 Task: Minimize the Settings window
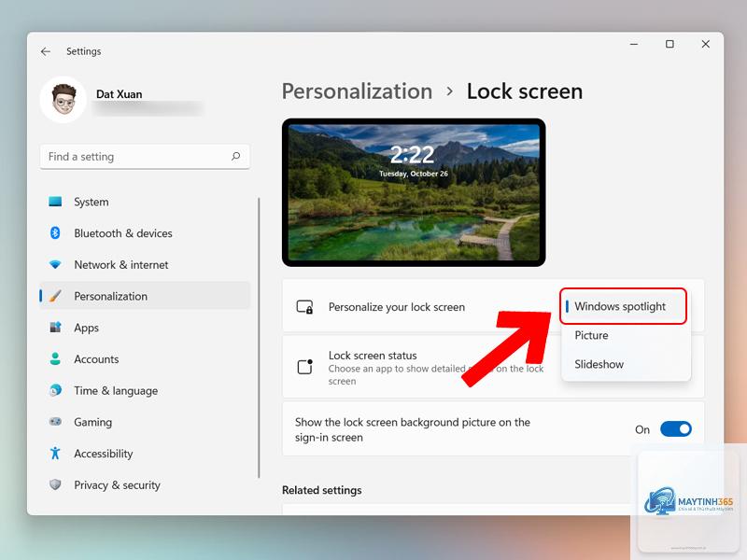(x=634, y=44)
